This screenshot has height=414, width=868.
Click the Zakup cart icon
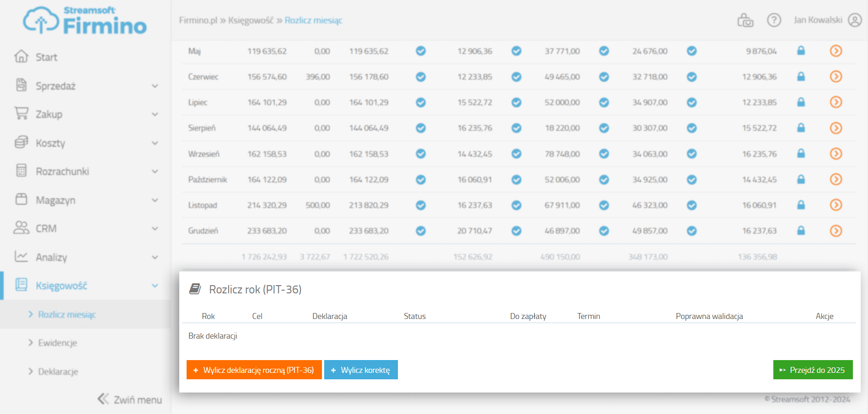21,113
